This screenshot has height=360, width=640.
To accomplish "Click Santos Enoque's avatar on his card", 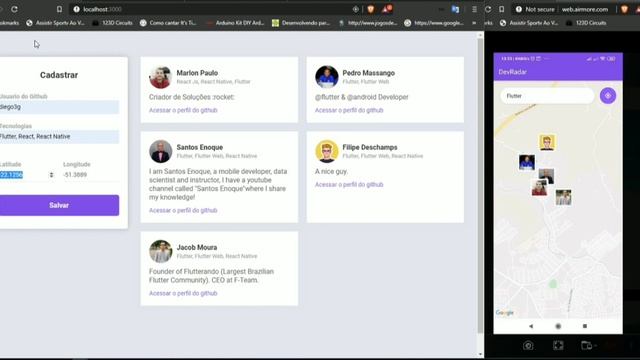I will pyautogui.click(x=160, y=151).
